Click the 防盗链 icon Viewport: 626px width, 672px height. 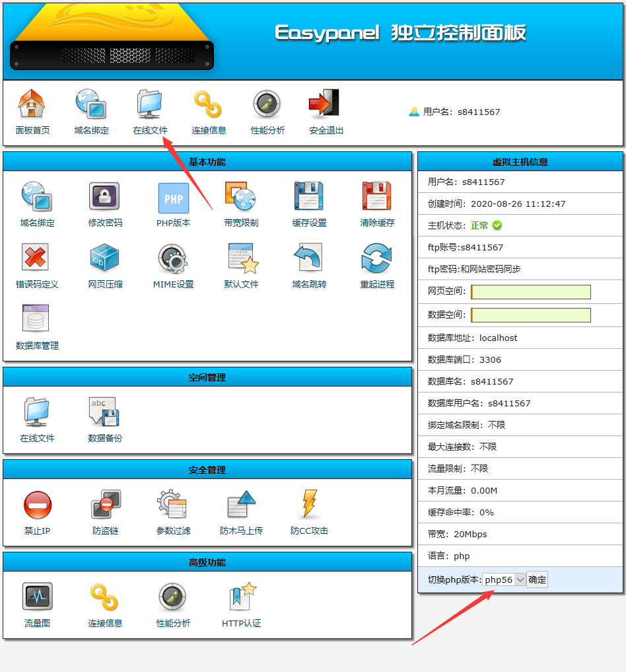[x=106, y=504]
